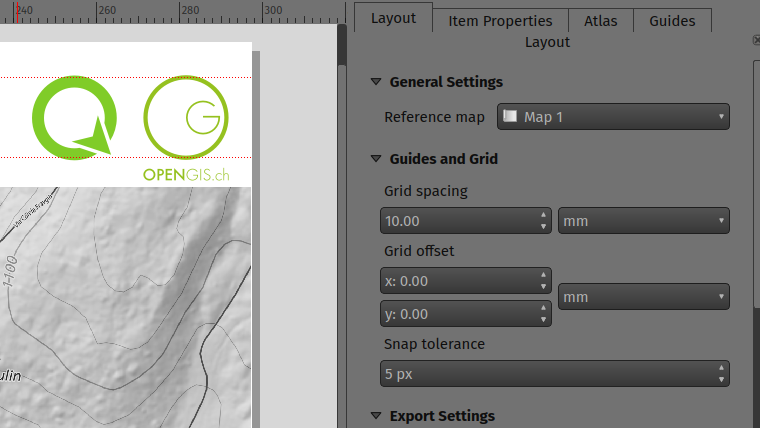Increase the y grid offset value

pyautogui.click(x=544, y=308)
